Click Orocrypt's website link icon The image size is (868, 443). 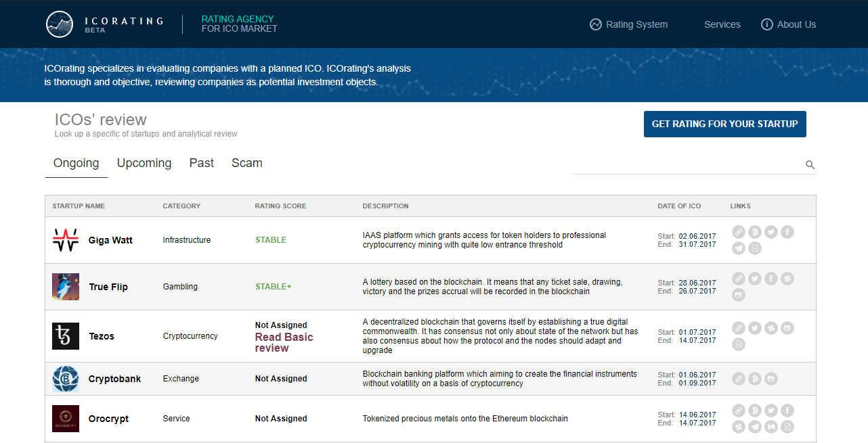coord(739,411)
